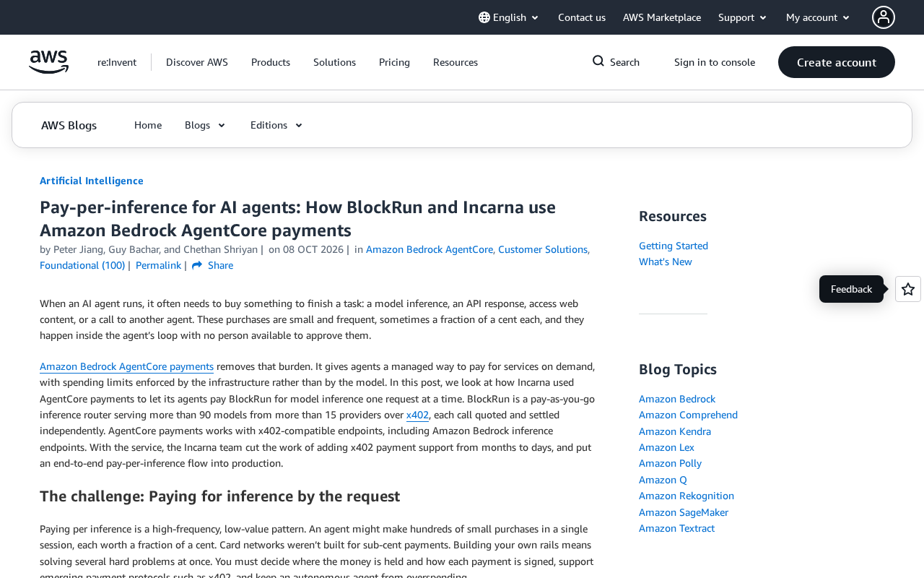This screenshot has height=578, width=924.
Task: Open the Resources nav menu
Action: tap(456, 62)
